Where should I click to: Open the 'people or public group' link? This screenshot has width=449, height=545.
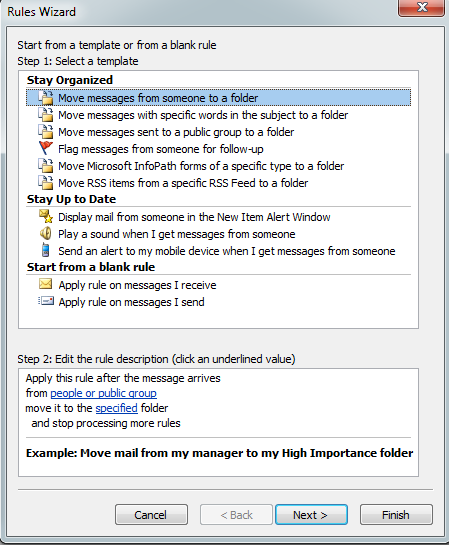click(104, 393)
